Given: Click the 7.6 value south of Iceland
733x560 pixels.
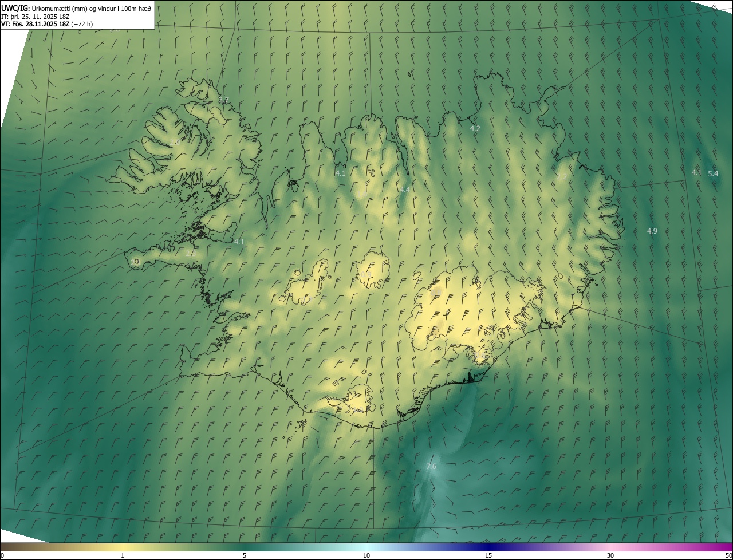Looking at the screenshot, I should [431, 467].
